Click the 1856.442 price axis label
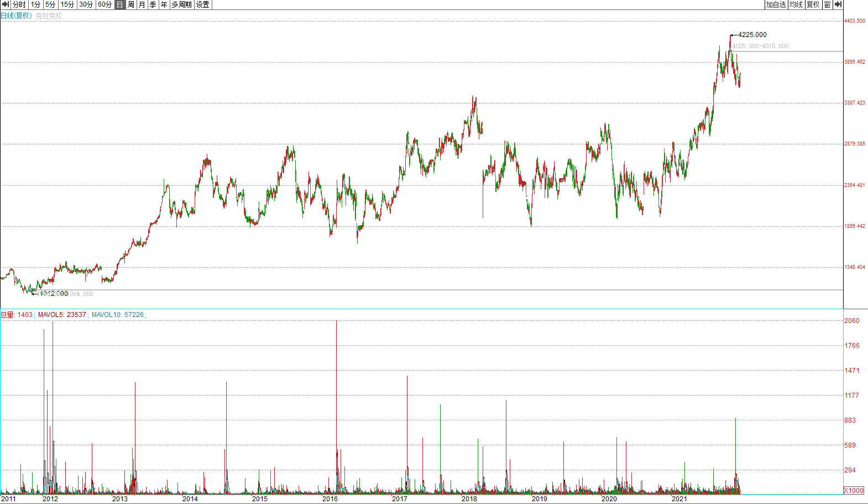The width and height of the screenshot is (868, 504). (855, 226)
